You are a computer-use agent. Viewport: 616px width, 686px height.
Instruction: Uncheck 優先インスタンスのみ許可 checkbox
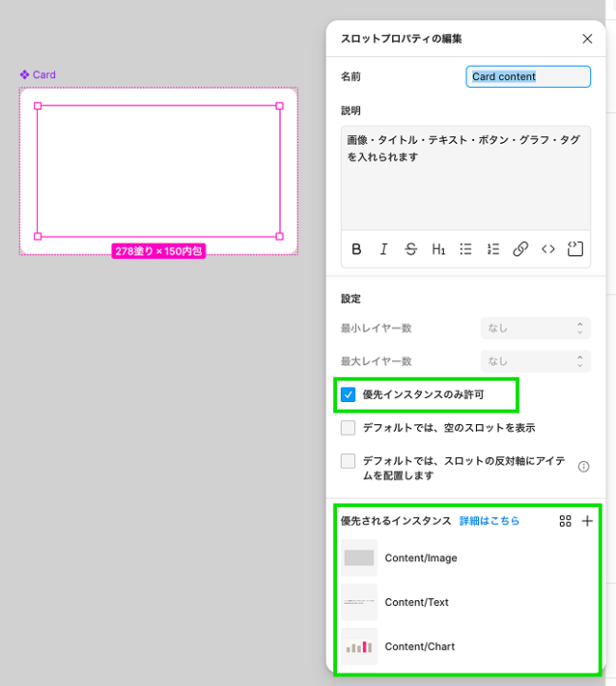coord(348,394)
